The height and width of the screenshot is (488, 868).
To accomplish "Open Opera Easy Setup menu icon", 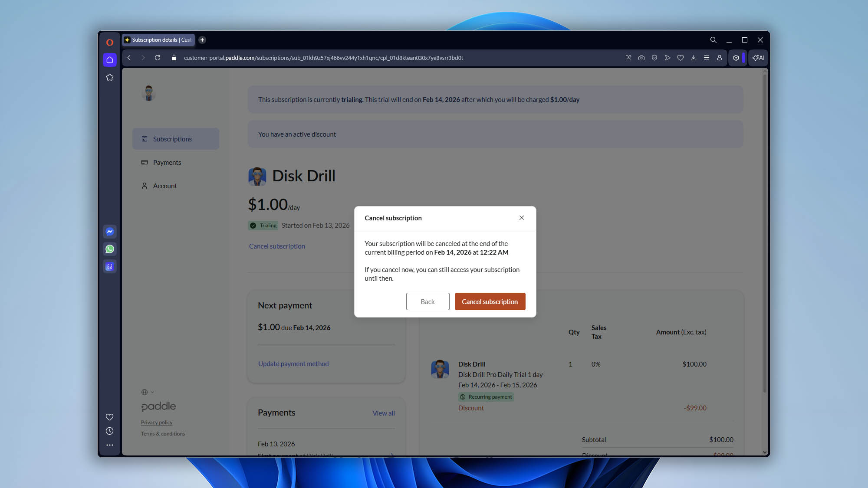I will pyautogui.click(x=706, y=58).
